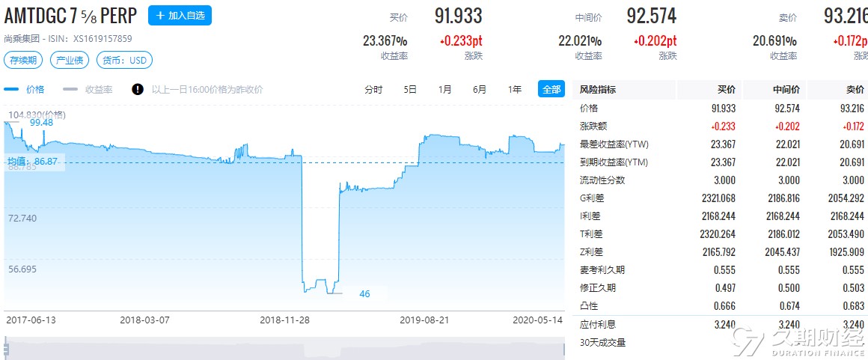Click the +0.202pt mid change value
Screen dimensions: 868x360
click(655, 41)
